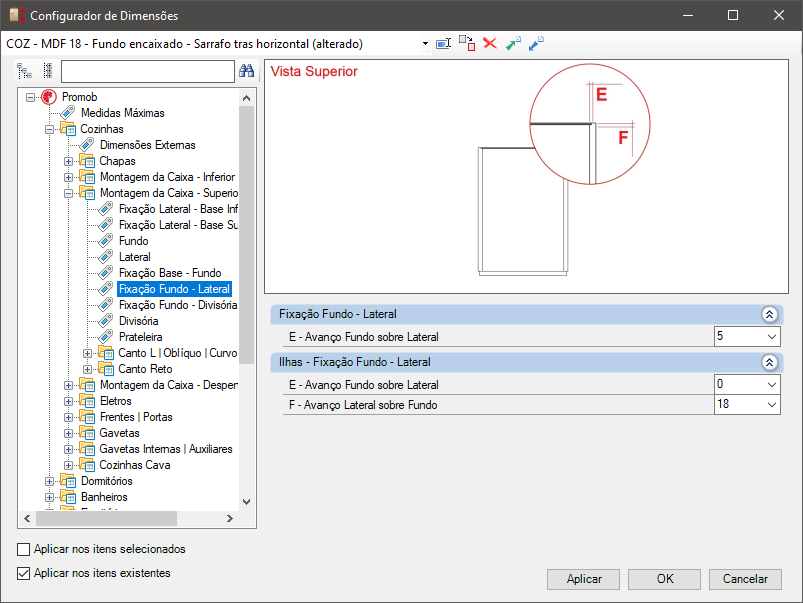Image resolution: width=803 pixels, height=603 pixels.
Task: Click the OK button
Action: [x=664, y=579]
